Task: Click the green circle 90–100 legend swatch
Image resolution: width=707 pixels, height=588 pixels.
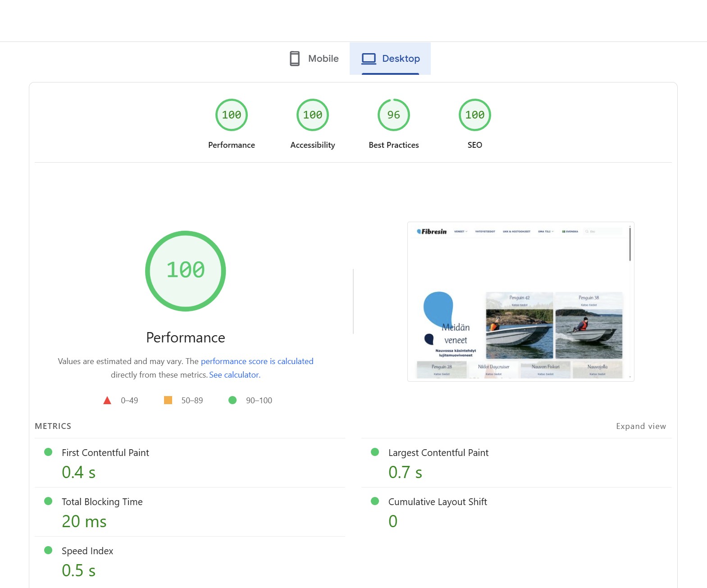Action: click(x=233, y=400)
